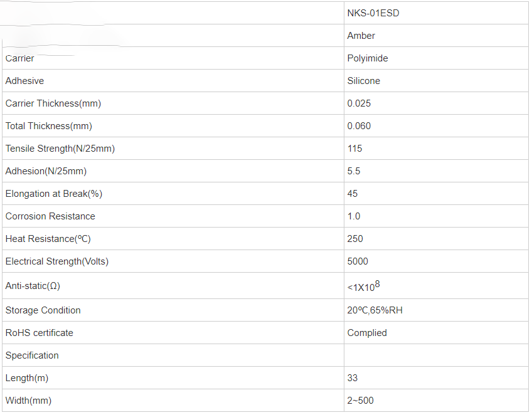Click the Carrier row label
This screenshot has height=415, width=532.
[19, 58]
